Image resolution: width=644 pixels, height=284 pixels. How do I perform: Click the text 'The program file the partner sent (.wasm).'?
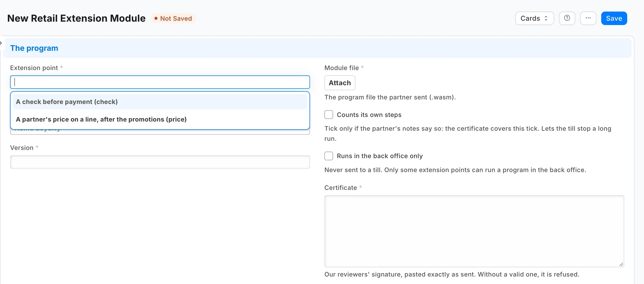pyautogui.click(x=390, y=97)
